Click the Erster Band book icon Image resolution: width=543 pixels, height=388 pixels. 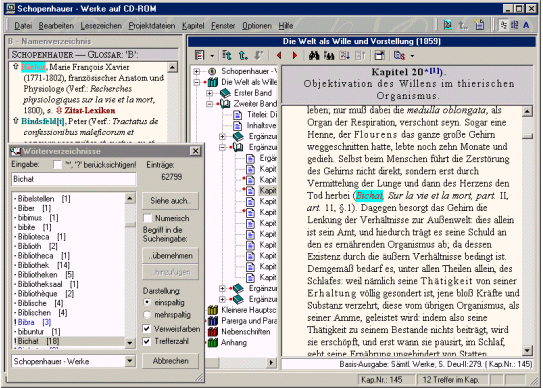tap(225, 93)
